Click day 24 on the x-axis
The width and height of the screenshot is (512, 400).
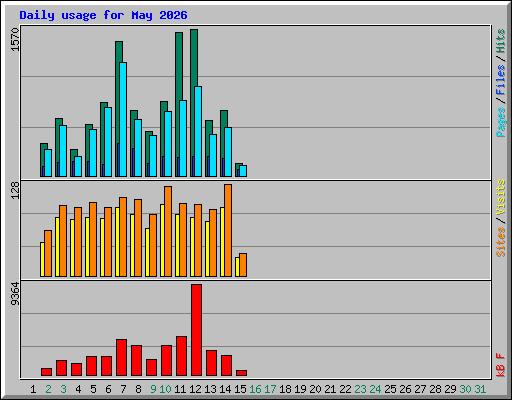375,389
